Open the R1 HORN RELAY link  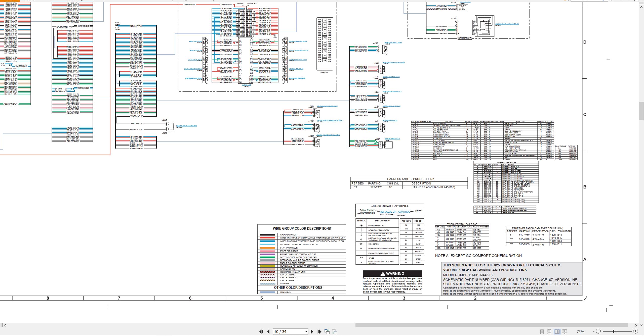tap(195, 41)
